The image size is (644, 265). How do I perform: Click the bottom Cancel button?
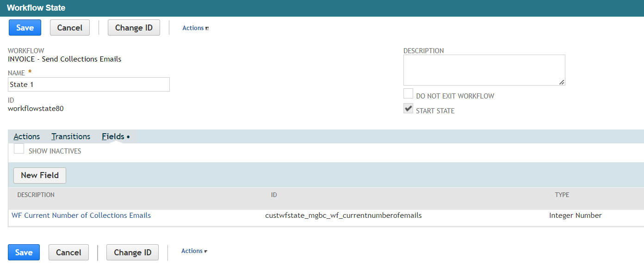(68, 253)
